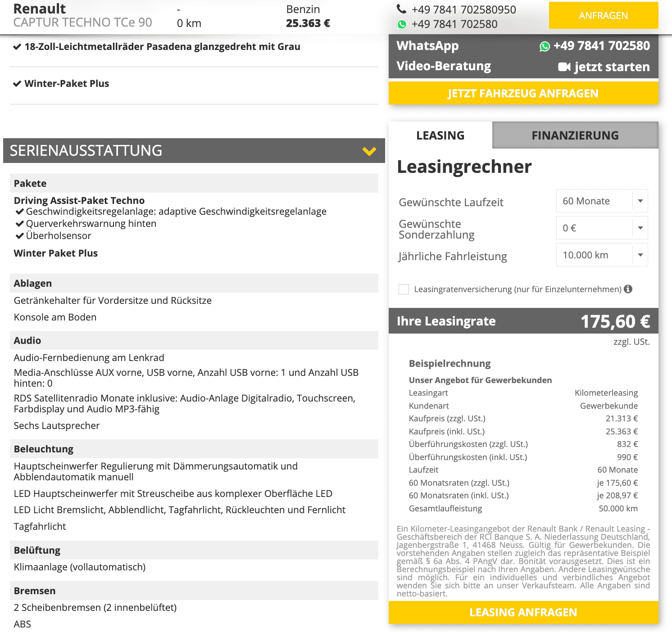This screenshot has height=632, width=672.
Task: Click the Winter Paket Plus item under Pakete
Action: [x=56, y=253]
